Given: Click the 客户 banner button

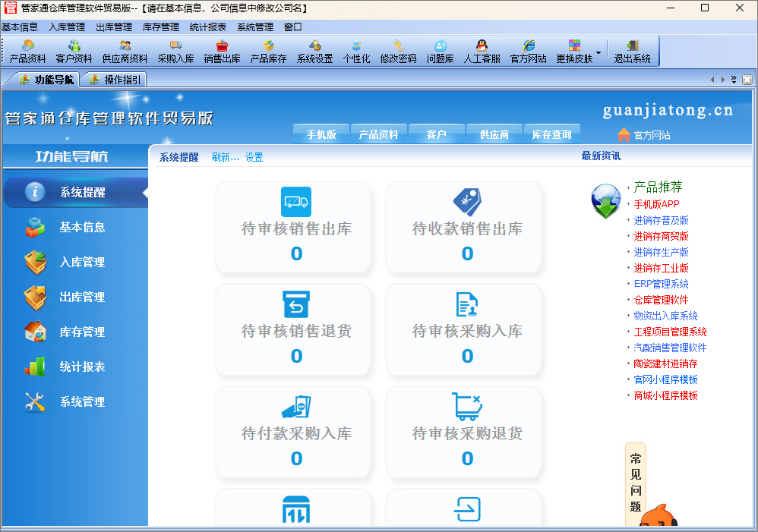Looking at the screenshot, I should (x=436, y=134).
